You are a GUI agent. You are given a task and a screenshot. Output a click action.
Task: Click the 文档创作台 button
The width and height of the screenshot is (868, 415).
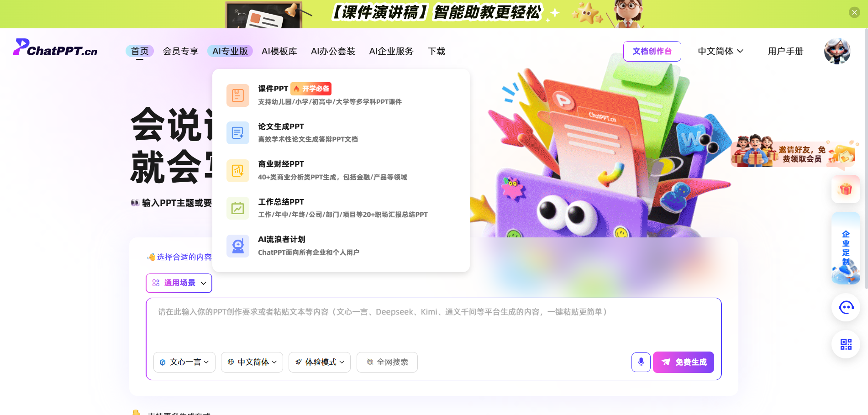(x=652, y=51)
